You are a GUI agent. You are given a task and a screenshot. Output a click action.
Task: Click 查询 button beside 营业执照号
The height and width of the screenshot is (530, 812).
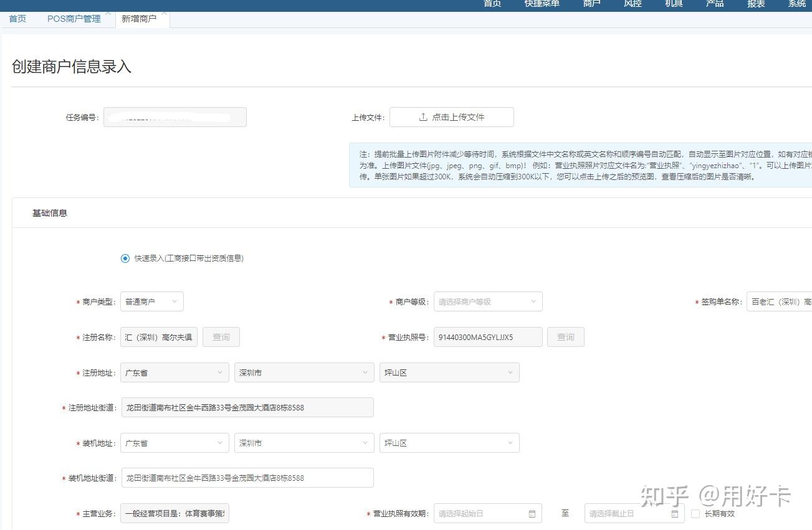pos(566,337)
